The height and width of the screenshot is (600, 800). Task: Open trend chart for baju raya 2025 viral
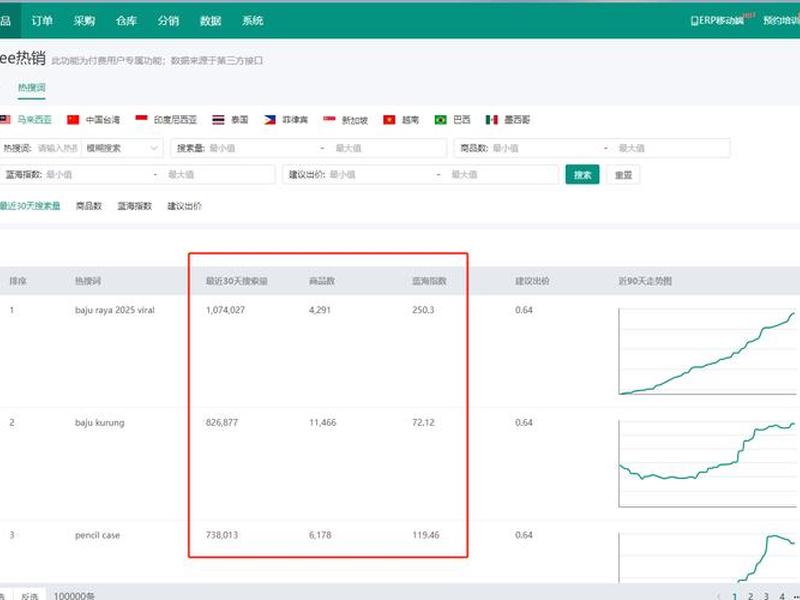[x=707, y=351]
